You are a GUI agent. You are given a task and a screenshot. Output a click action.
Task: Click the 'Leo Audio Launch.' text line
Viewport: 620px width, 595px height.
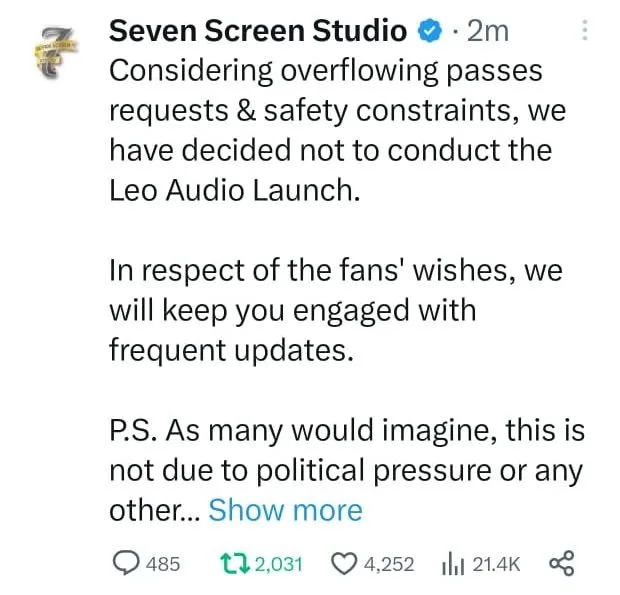[x=235, y=190]
